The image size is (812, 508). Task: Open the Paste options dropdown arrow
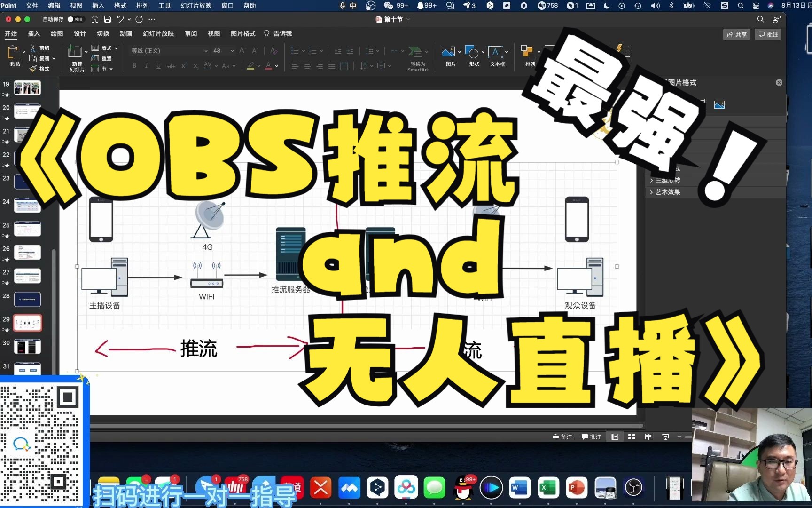24,52
